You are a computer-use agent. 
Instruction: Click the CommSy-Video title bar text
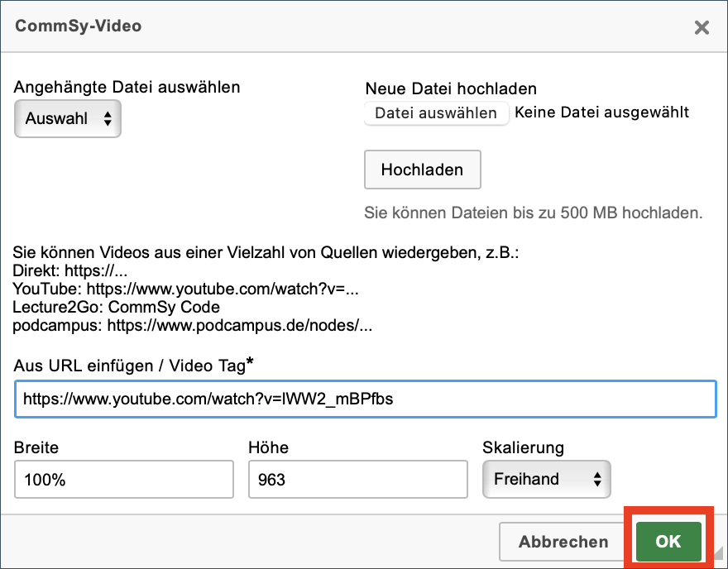pos(79,26)
